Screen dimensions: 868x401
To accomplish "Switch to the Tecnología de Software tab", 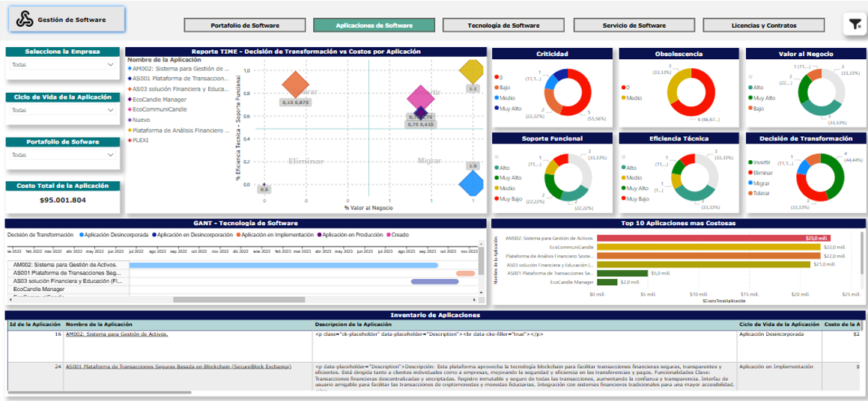I will click(x=503, y=25).
